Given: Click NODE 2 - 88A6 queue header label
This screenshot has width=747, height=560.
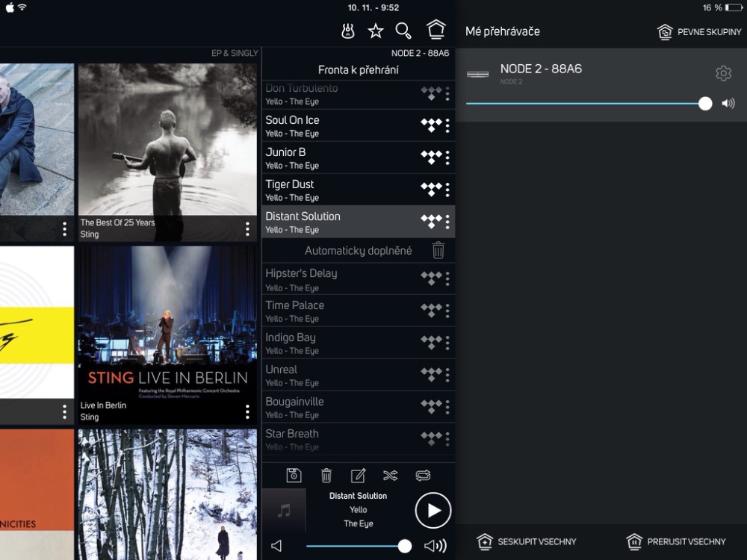Looking at the screenshot, I should point(420,53).
